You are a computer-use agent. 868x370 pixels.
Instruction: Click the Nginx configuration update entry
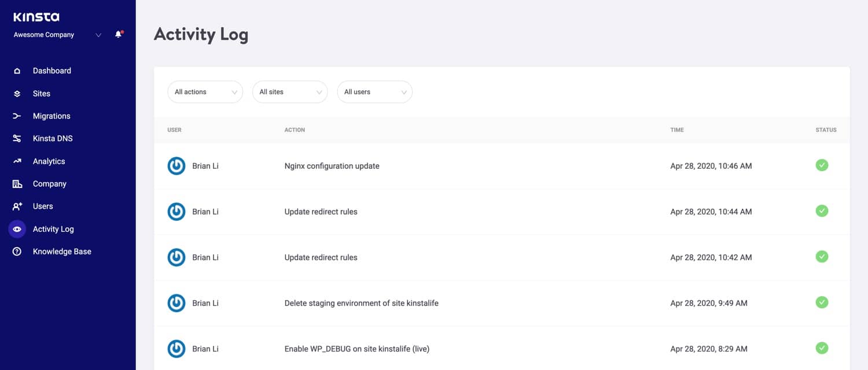coord(331,165)
